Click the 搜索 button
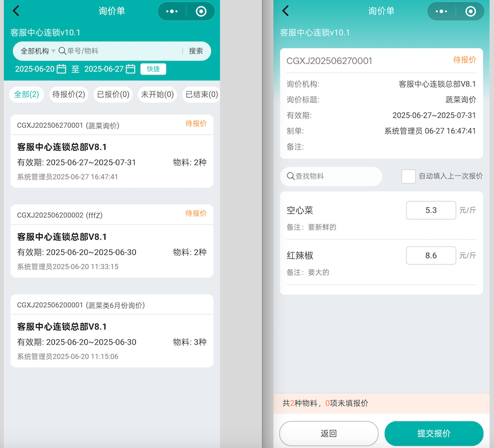 [196, 51]
